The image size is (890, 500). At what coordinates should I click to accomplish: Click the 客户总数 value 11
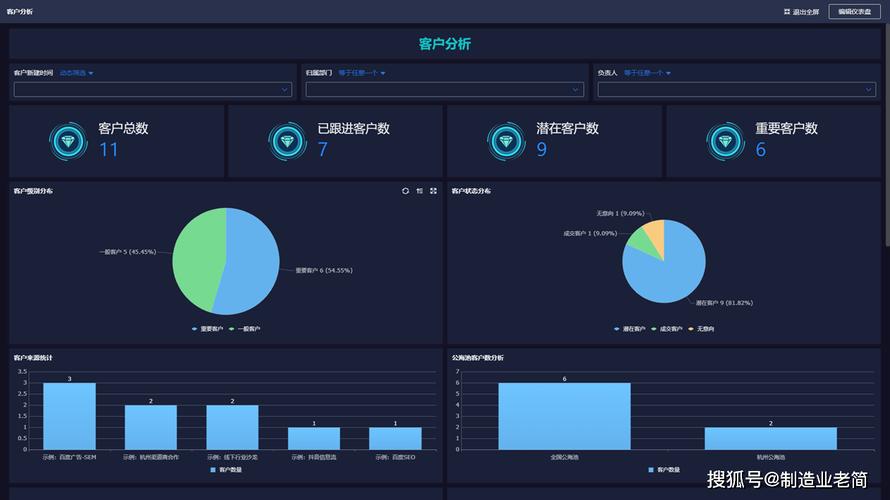pos(108,150)
